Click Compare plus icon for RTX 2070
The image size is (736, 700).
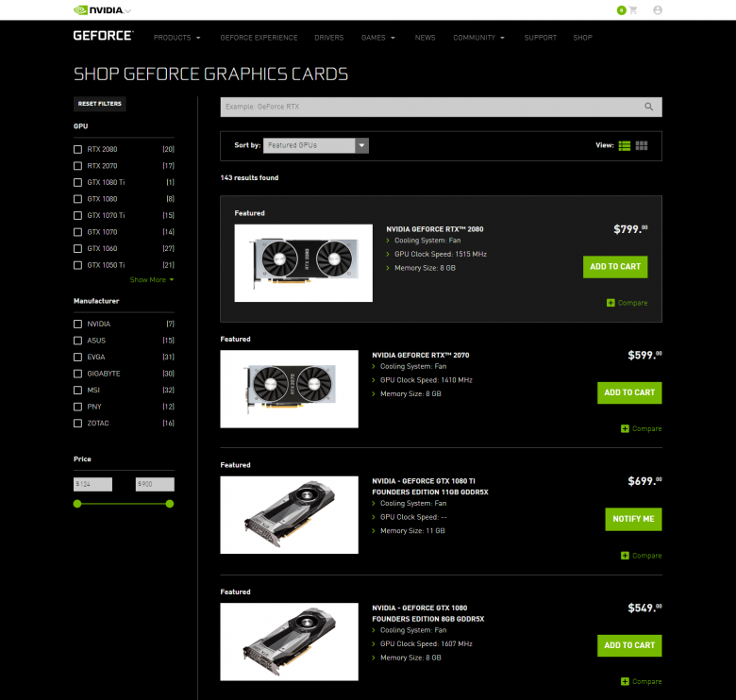point(625,428)
